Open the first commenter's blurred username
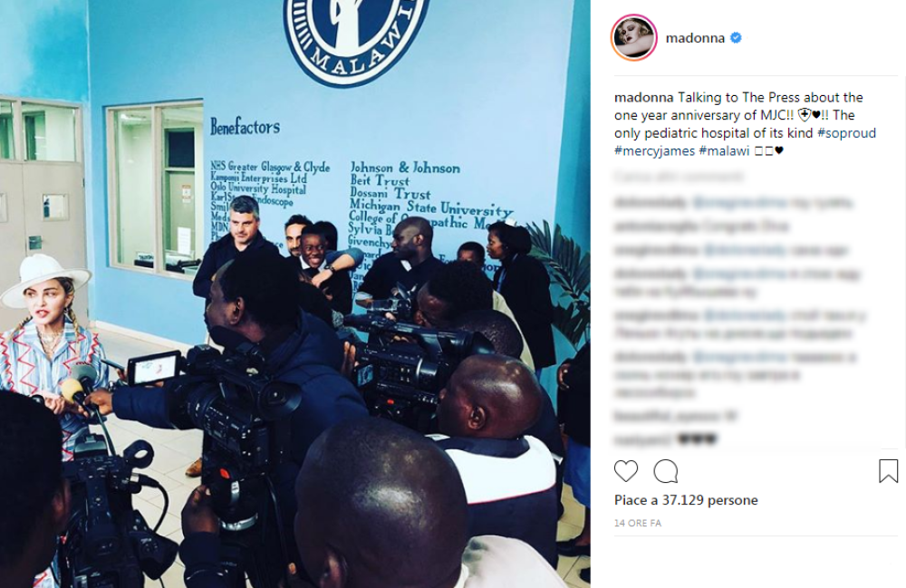Viewport: 906px width, 588px height. 651,202
